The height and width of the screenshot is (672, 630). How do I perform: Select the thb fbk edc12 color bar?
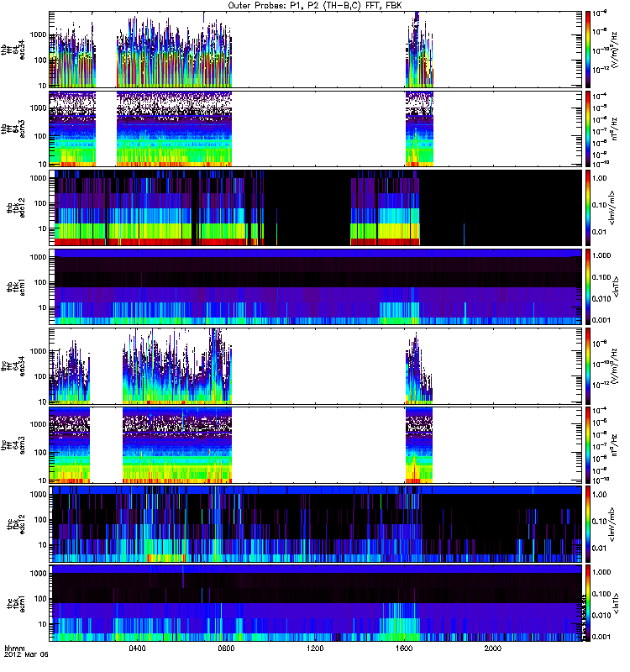588,207
